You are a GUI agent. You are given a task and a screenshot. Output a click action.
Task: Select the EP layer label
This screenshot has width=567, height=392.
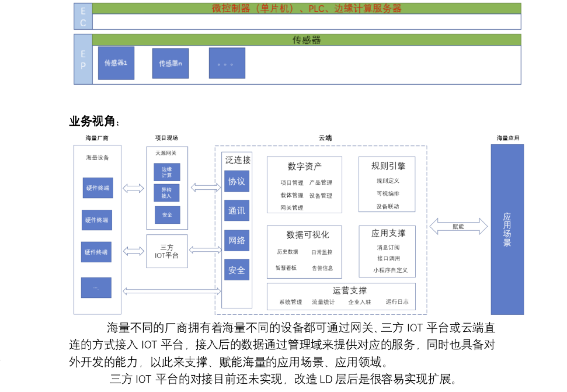(x=83, y=60)
